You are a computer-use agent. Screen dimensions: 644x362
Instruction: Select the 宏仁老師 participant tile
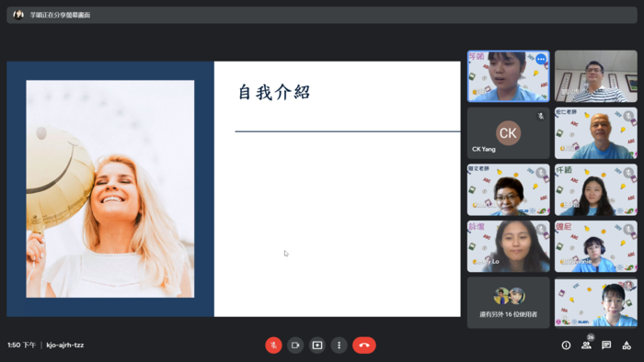pos(596,133)
